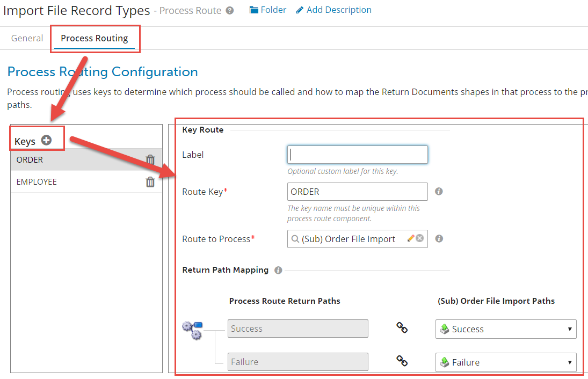The width and height of the screenshot is (588, 379).
Task: Click inside the Label input field
Action: 357,155
